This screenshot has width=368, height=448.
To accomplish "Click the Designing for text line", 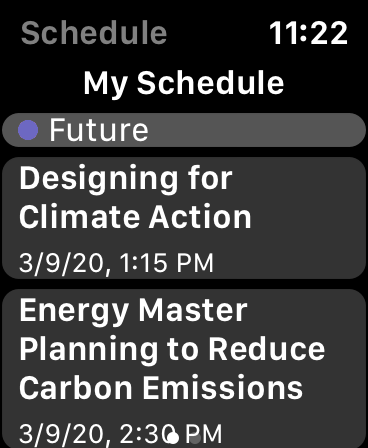I will [126, 179].
